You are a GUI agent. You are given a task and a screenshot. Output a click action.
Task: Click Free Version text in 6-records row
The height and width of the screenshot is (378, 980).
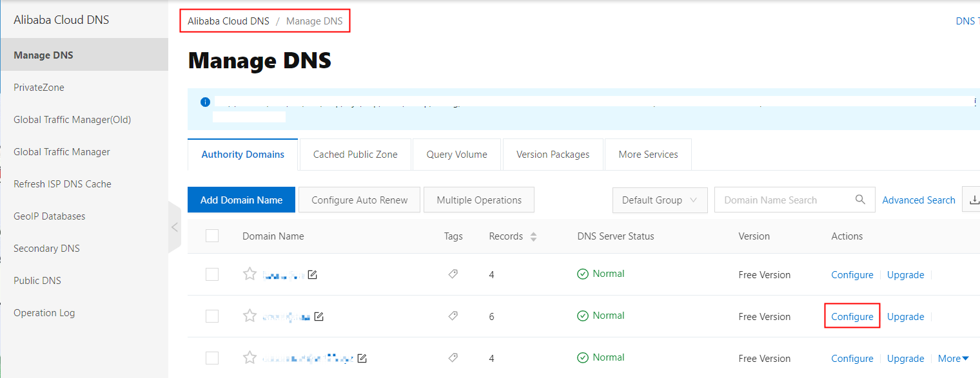tap(764, 317)
